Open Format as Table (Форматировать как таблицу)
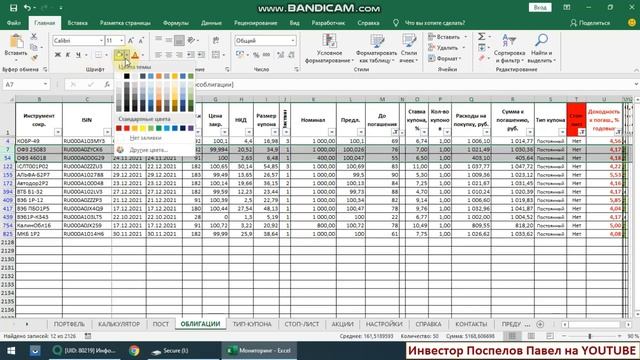 376,49
